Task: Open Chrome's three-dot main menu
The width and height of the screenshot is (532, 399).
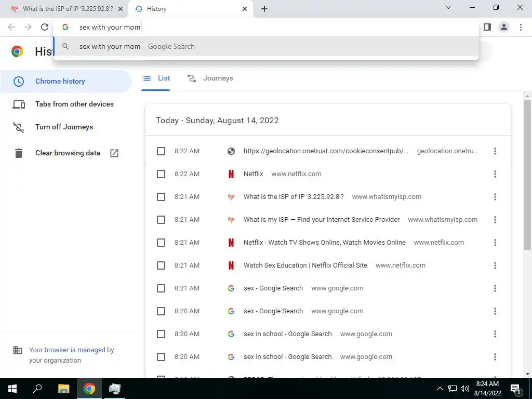Action: point(521,27)
